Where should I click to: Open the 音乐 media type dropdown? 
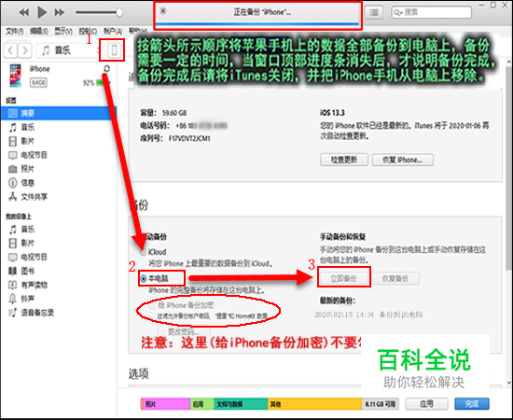pos(69,50)
